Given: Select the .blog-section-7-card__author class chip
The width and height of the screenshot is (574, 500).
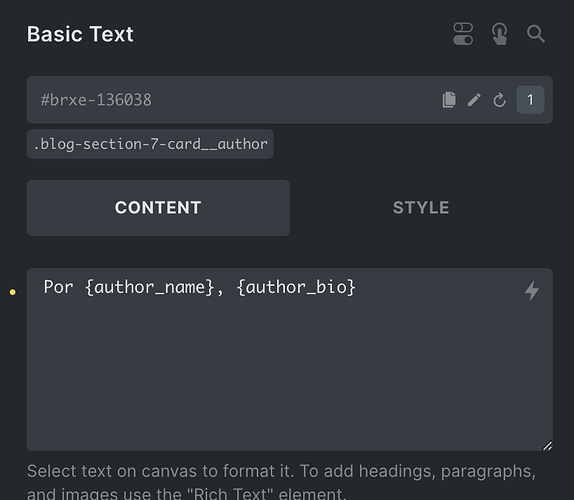Looking at the screenshot, I should point(150,144).
